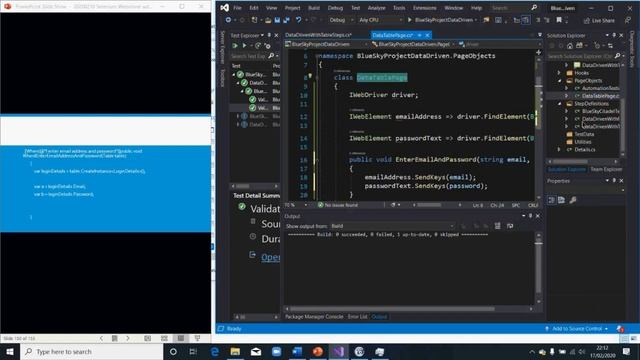Click the Undo arrow in the toolbar
Screen dimensions: 640x360
click(298, 20)
